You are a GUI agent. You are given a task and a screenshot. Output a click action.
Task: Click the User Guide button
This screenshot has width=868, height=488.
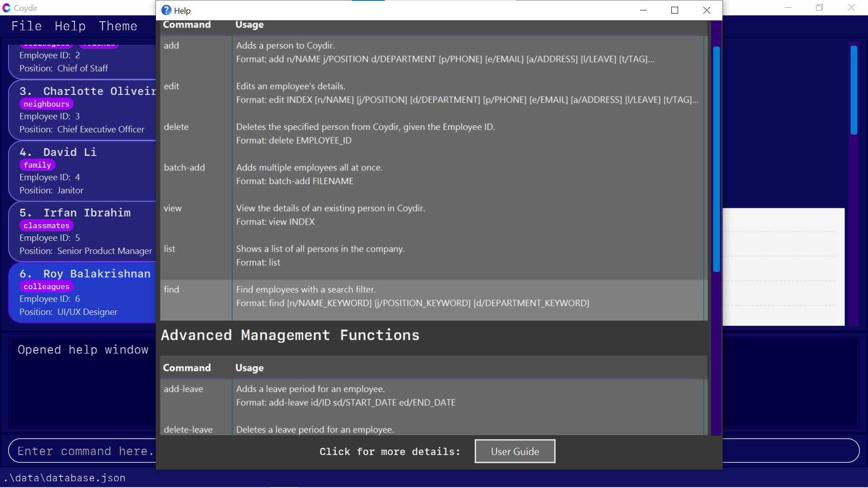pos(514,451)
